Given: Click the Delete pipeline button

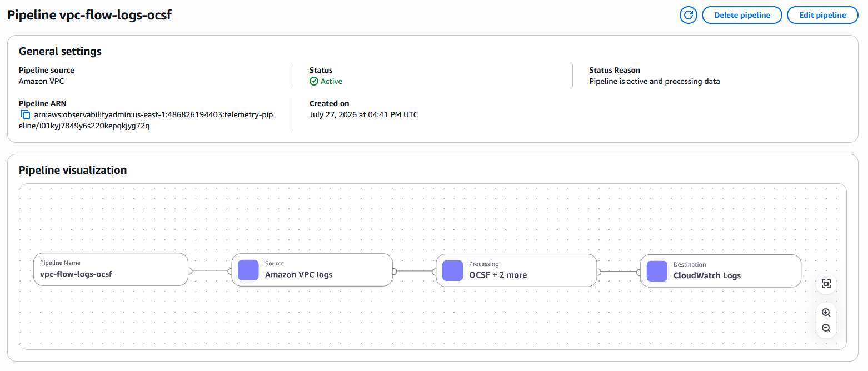Looking at the screenshot, I should pyautogui.click(x=742, y=15).
